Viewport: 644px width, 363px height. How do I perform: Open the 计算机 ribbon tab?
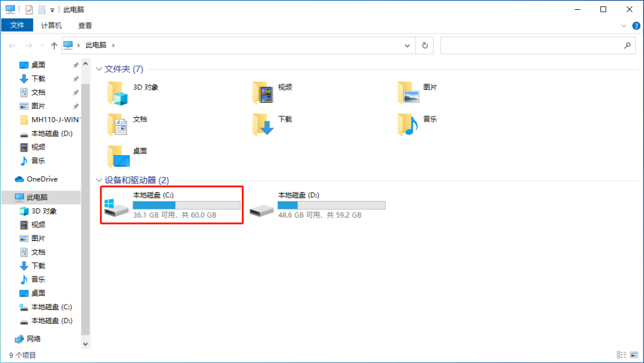51,25
